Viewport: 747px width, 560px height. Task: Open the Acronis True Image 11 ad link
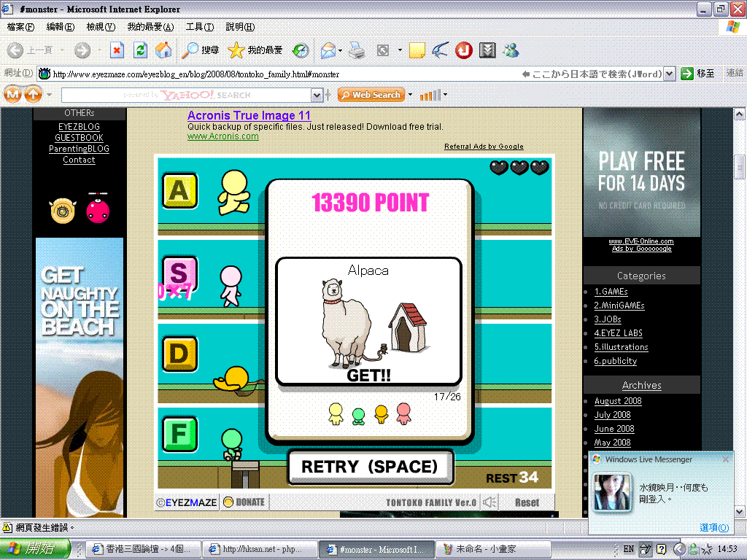click(x=249, y=116)
